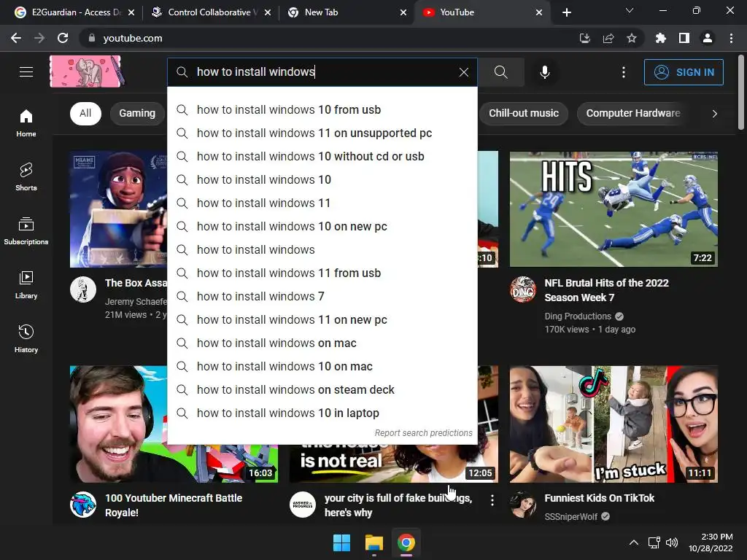Choose suggestion 'windows on steam deck'
747x560 pixels.
pyautogui.click(x=322, y=389)
